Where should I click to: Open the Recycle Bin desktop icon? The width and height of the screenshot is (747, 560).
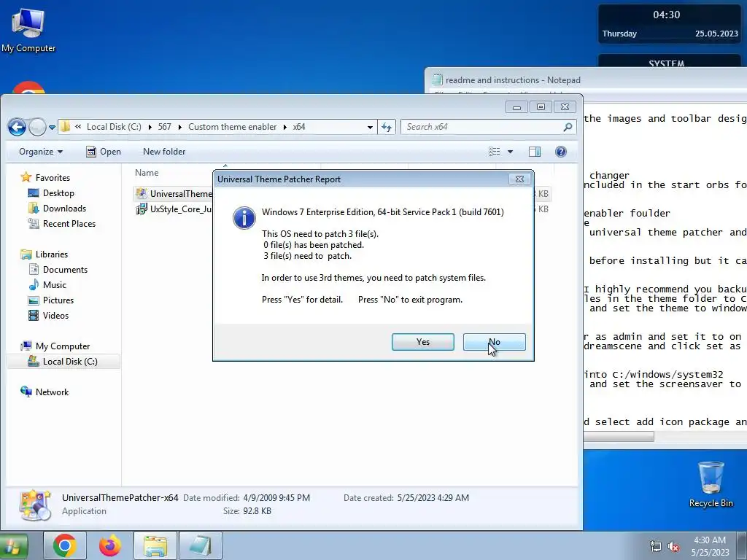711,484
